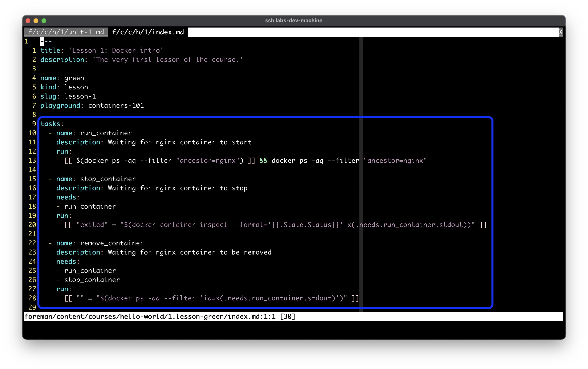
Task: Click the 'Lesson 1: Docker intro' string
Action: point(116,50)
